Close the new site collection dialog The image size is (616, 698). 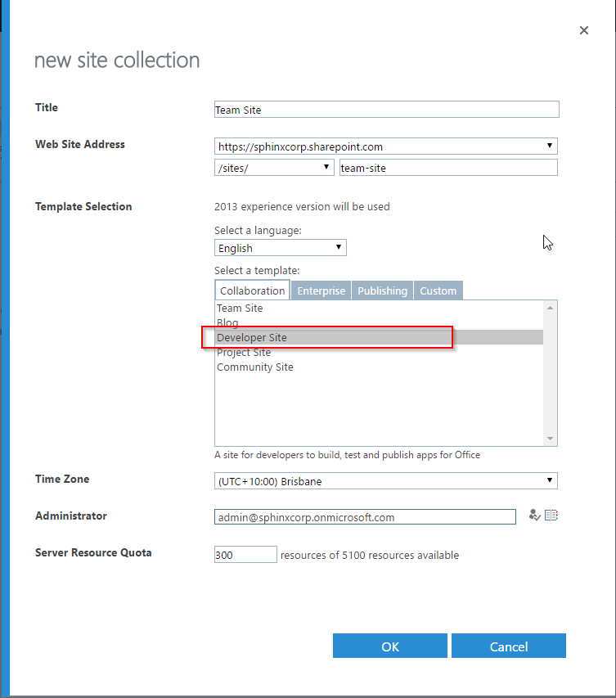coord(584,30)
